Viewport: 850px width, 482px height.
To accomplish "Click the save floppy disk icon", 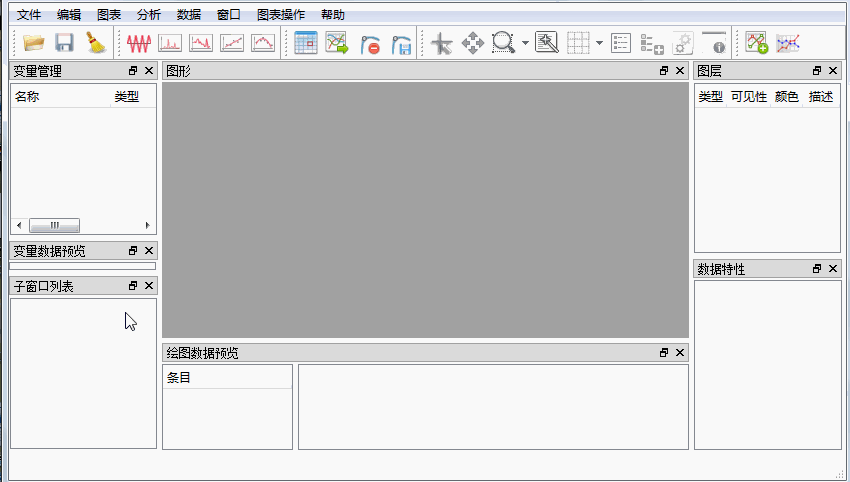I will click(x=65, y=43).
